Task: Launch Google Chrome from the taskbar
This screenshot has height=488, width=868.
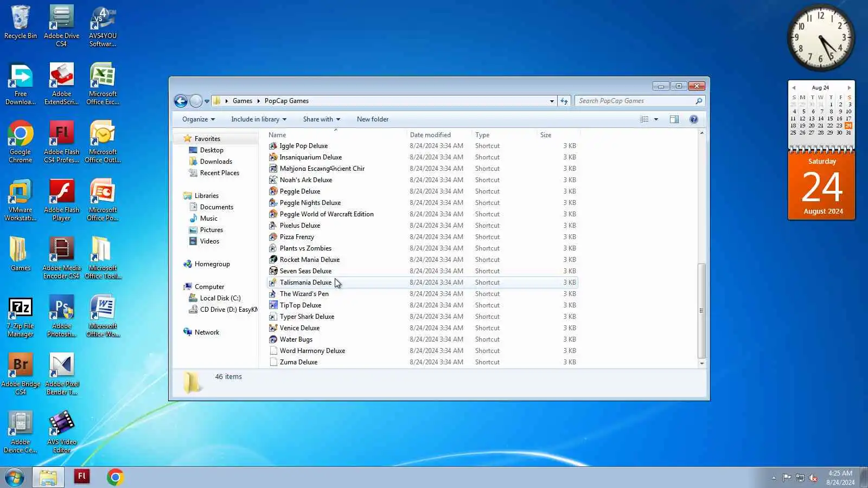Action: (x=115, y=477)
